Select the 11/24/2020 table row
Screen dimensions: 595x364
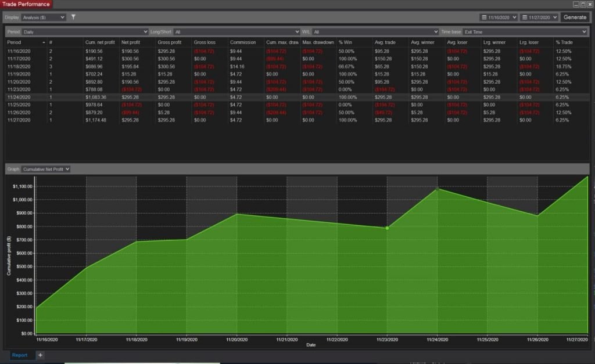point(232,97)
